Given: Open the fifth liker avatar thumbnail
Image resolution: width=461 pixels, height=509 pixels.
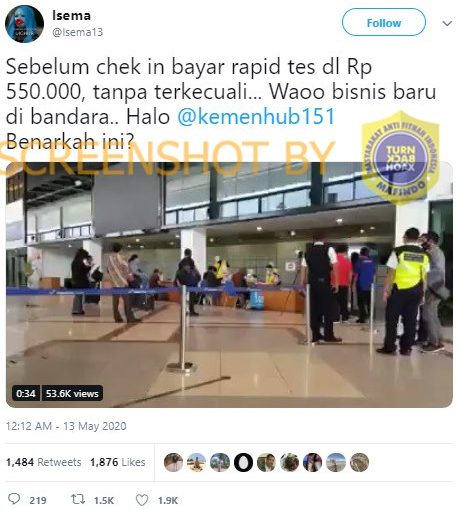Looking at the screenshot, I should (266, 462).
